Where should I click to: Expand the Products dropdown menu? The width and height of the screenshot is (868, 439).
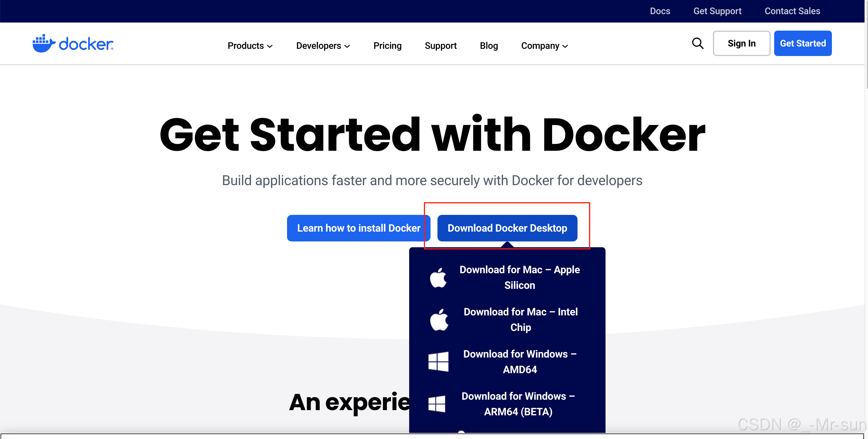[x=250, y=45]
